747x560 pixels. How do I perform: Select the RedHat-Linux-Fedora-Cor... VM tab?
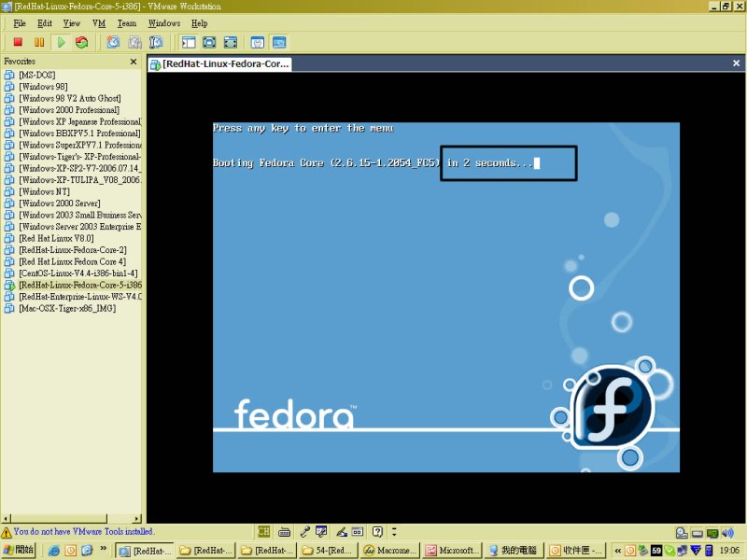219,63
